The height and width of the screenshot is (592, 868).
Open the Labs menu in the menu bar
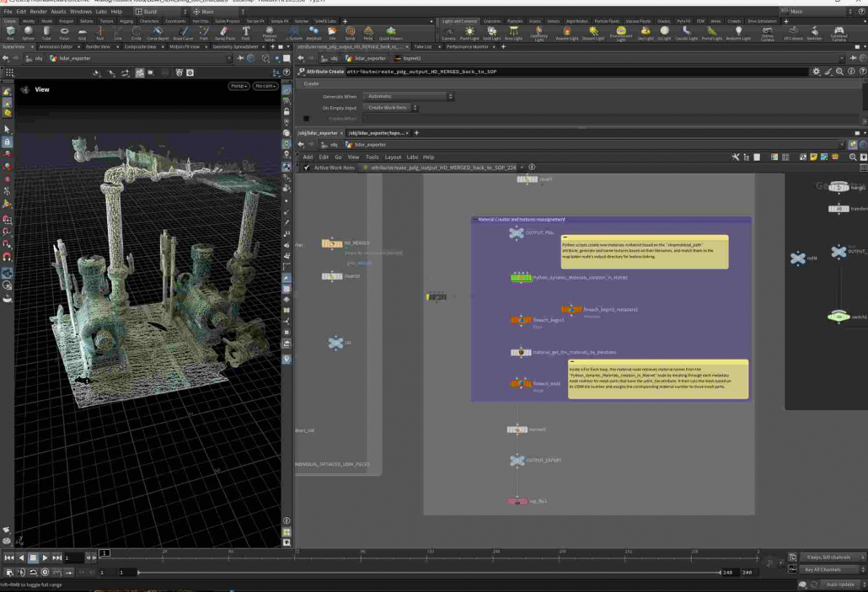(x=100, y=12)
